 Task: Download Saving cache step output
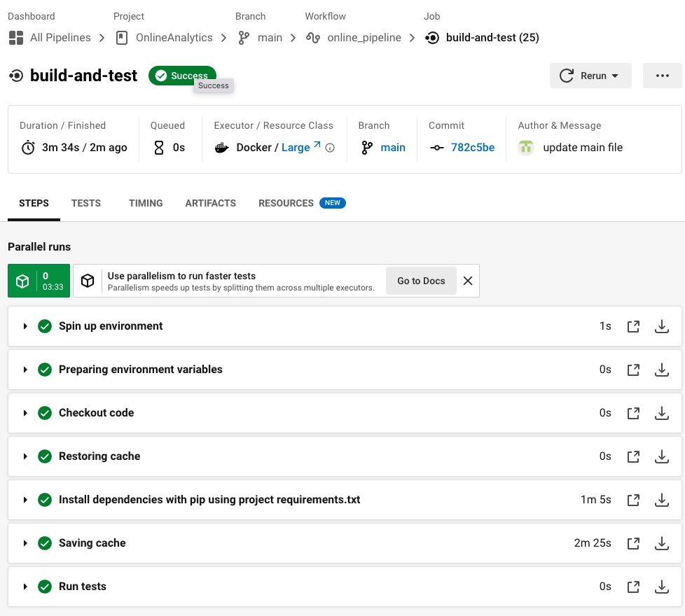662,543
